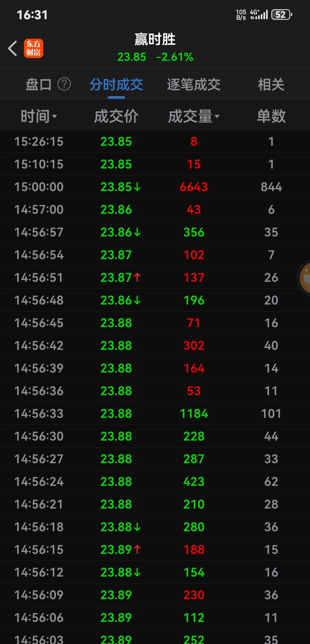Select the 14:56:54 trade row

155,255
